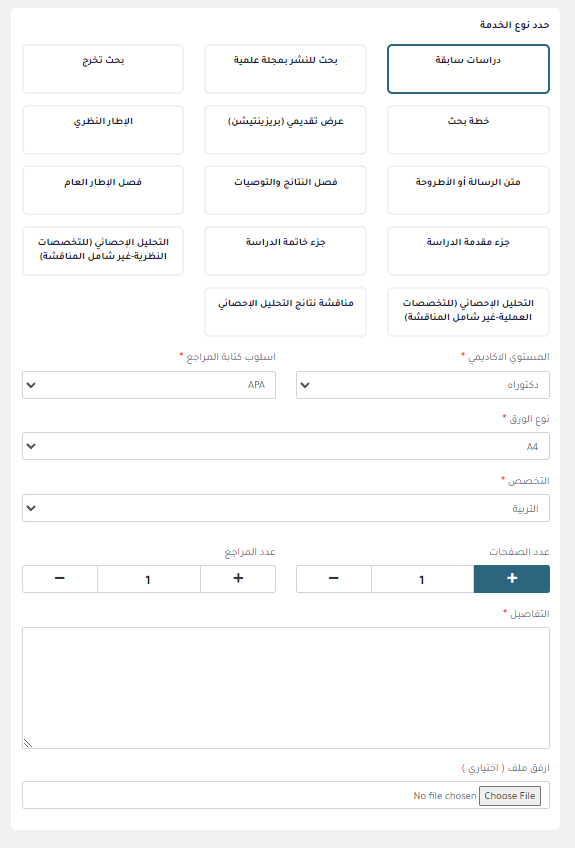Select عرض تقديمي (بريزينتيشن) option
Image resolution: width=575 pixels, height=848 pixels.
pyautogui.click(x=285, y=130)
